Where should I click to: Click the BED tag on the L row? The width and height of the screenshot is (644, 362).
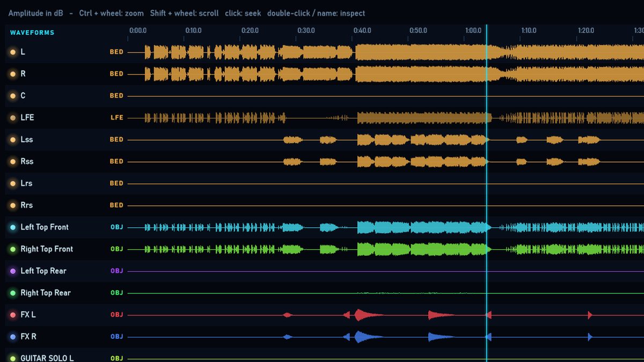(x=116, y=52)
